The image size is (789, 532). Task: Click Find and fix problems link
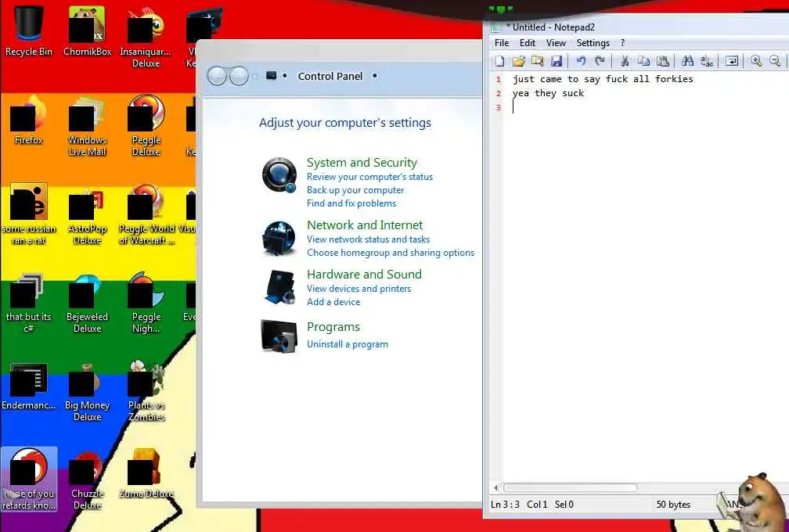(x=351, y=203)
